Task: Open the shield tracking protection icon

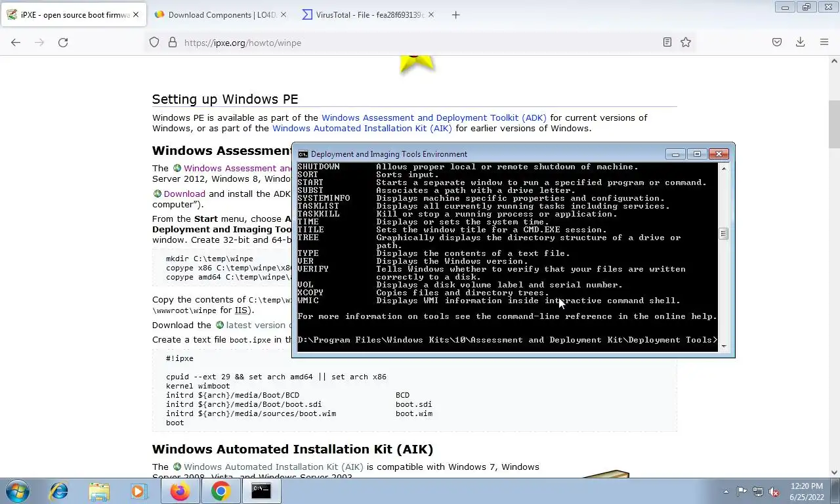Action: pos(154,42)
